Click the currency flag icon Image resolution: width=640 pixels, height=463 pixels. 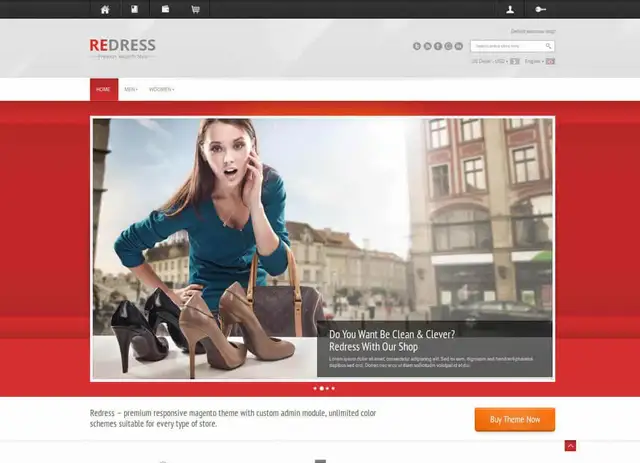[515, 61]
